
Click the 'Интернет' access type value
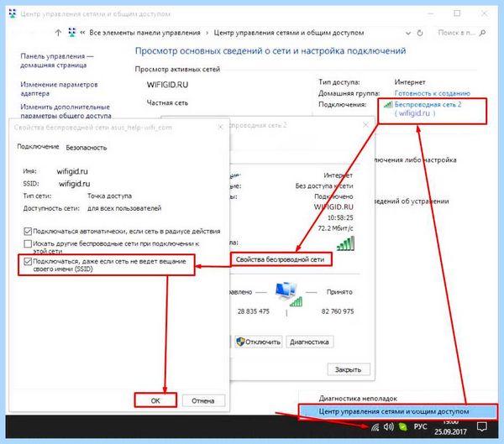pos(410,82)
